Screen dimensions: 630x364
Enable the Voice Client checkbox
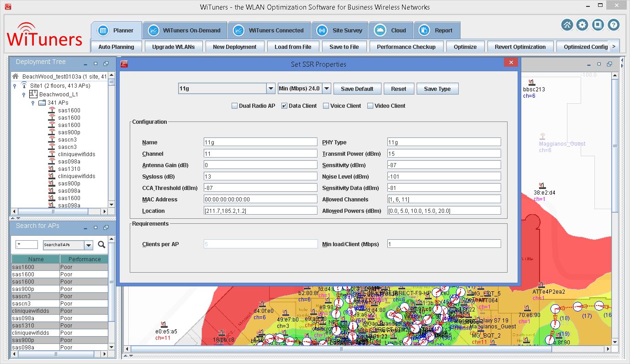(x=326, y=106)
